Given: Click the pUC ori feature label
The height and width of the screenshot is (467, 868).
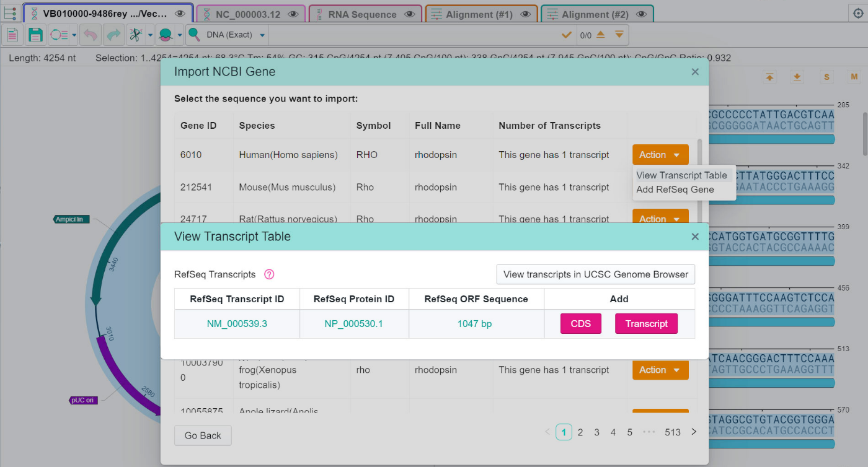Looking at the screenshot, I should pos(83,400).
